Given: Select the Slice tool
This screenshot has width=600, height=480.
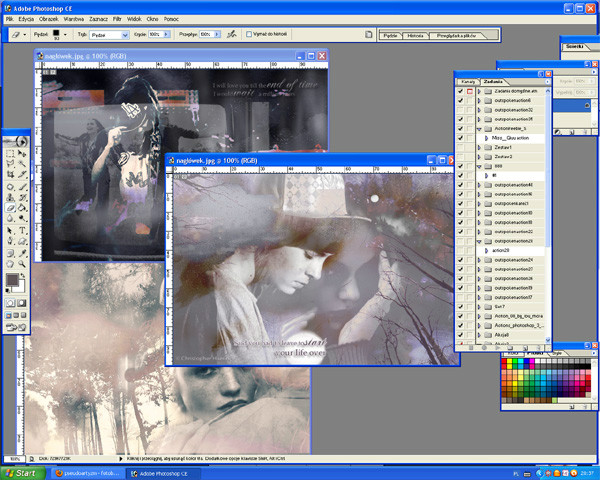Looking at the screenshot, I should [22, 175].
